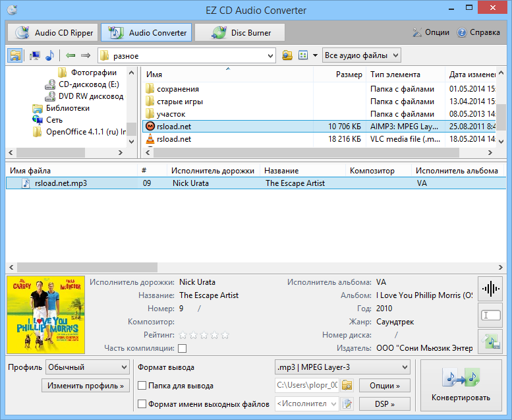Select OpenOffice 4.1.1 folder in tree

tap(86, 132)
